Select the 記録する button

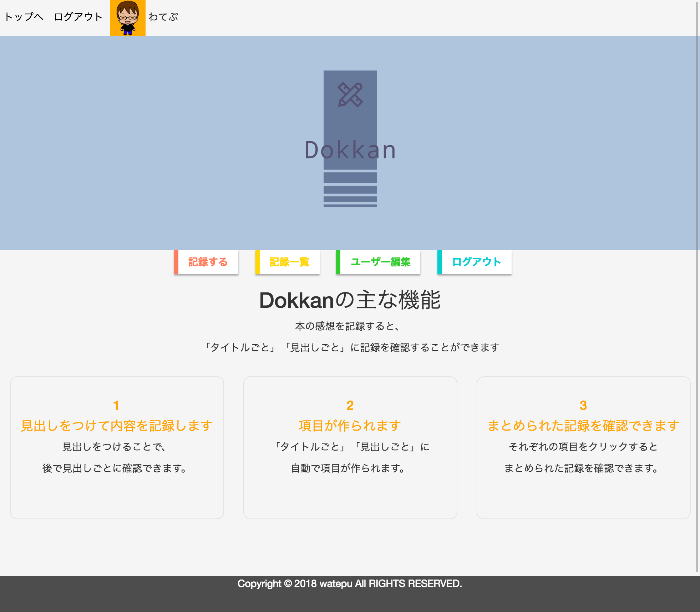(x=207, y=262)
